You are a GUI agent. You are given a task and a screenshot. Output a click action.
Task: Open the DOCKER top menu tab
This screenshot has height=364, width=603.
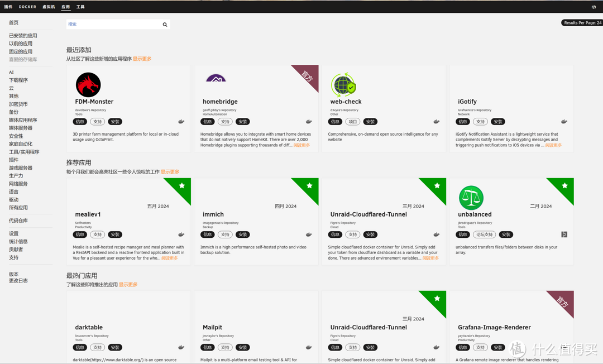click(x=27, y=7)
